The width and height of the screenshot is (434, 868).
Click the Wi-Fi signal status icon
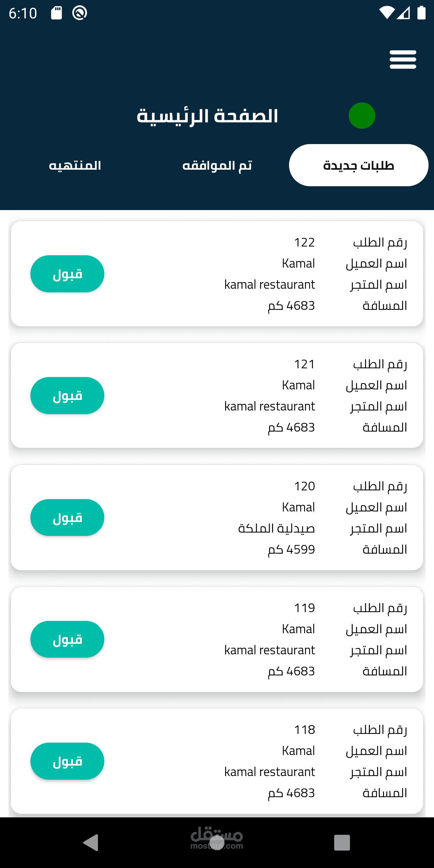click(386, 13)
